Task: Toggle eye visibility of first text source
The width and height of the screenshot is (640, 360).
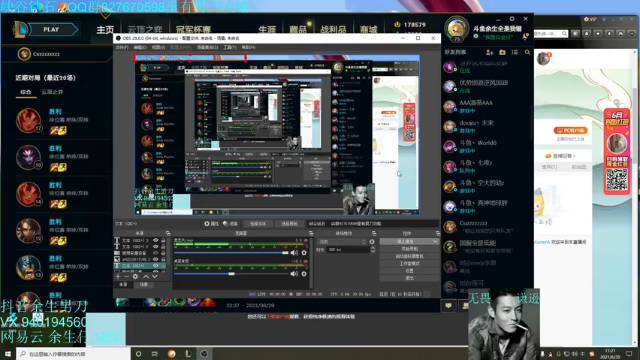Action: (156, 240)
